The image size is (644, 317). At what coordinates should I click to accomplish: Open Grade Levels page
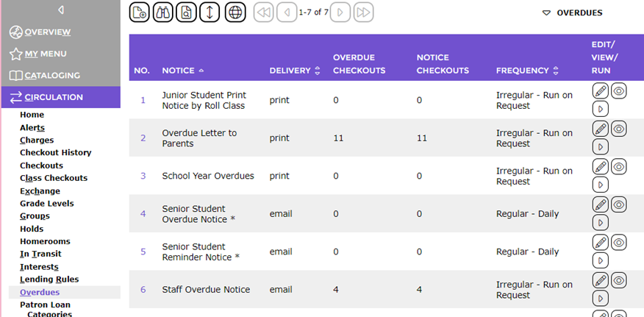(x=47, y=204)
